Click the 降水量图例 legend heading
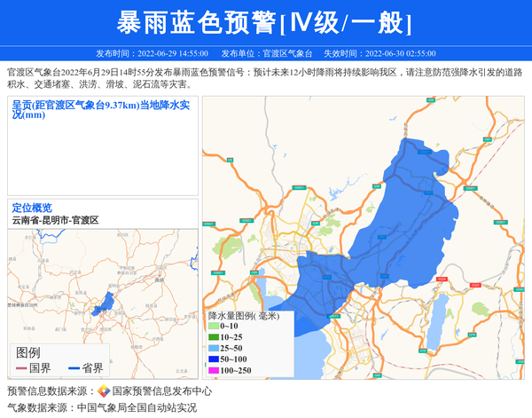Screen dimensions: 532x418 [x=244, y=316]
